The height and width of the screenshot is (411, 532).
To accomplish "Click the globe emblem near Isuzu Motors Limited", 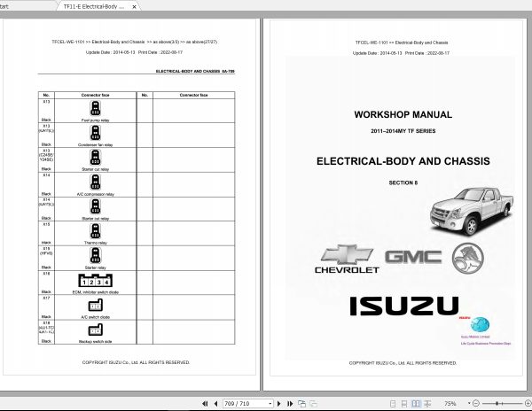I will [x=480, y=324].
